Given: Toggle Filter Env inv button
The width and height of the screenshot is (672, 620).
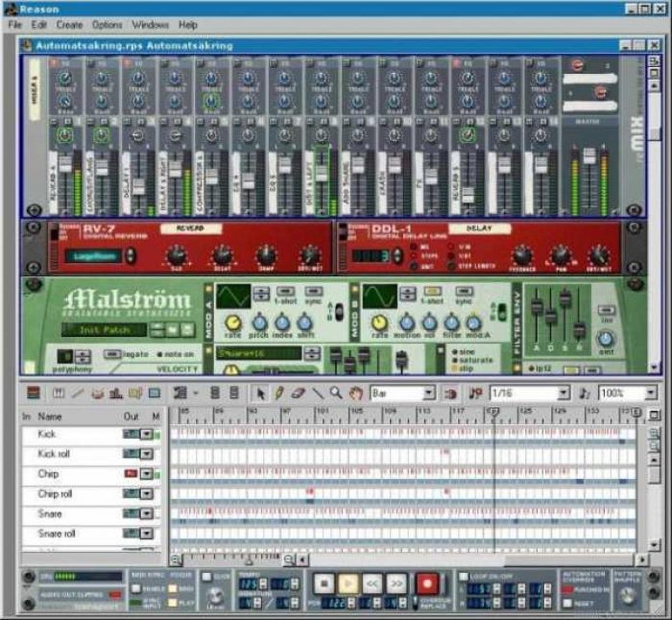Looking at the screenshot, I should [x=606, y=310].
